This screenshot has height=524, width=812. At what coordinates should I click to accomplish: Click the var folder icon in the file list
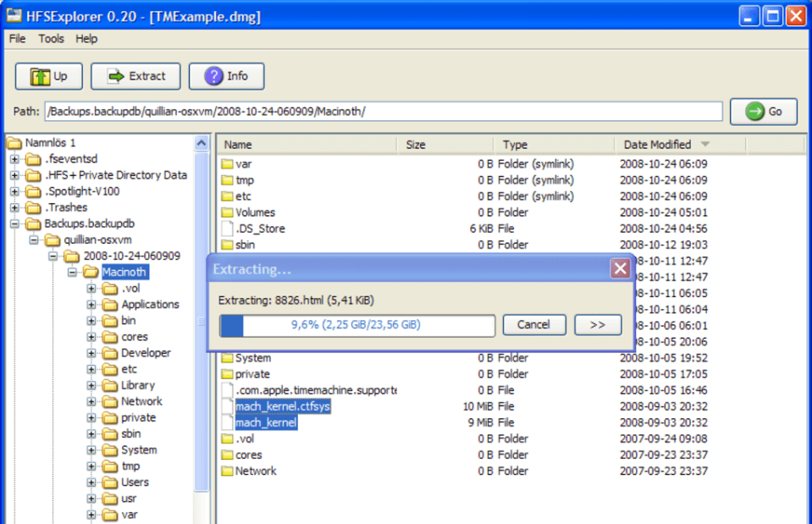coord(227,164)
